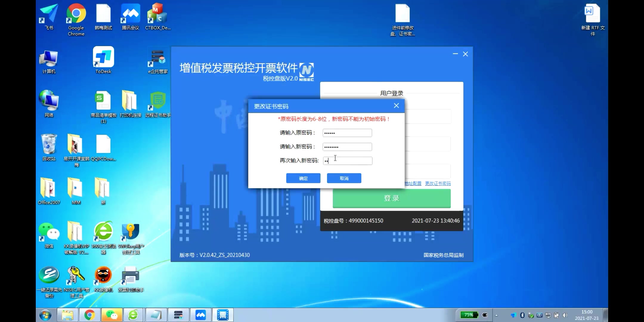Launch 发票打印助手 from the desktop

coord(131,279)
